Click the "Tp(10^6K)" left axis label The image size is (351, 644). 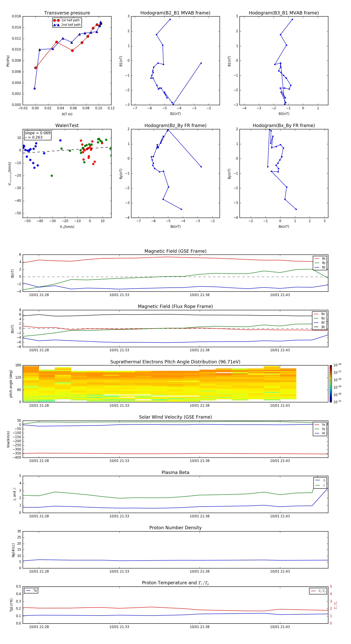click(11, 605)
